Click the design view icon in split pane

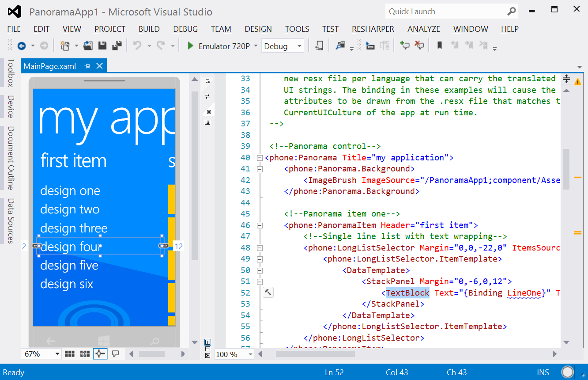208,81
